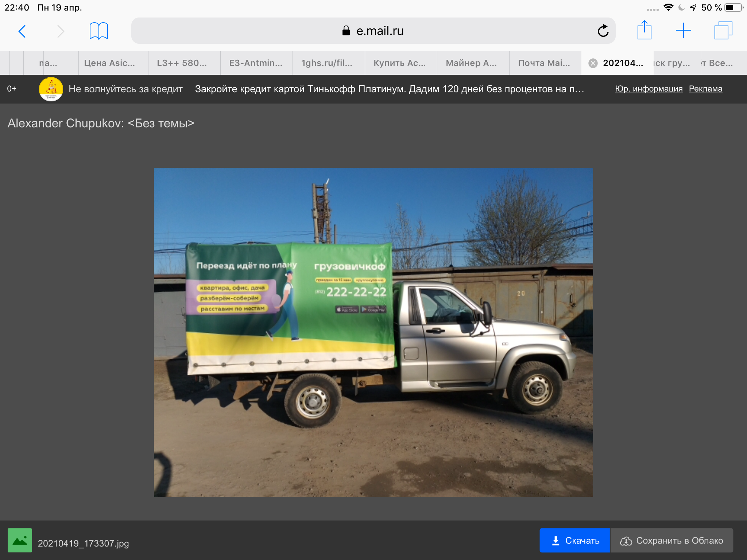The width and height of the screenshot is (747, 560).
Task: Show all tabs overview icon
Action: coord(723,31)
